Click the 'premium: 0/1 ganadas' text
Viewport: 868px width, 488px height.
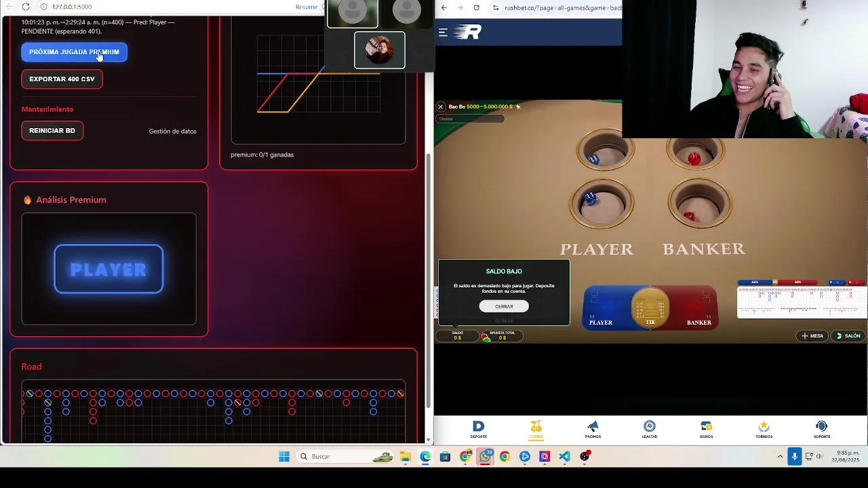(x=262, y=155)
